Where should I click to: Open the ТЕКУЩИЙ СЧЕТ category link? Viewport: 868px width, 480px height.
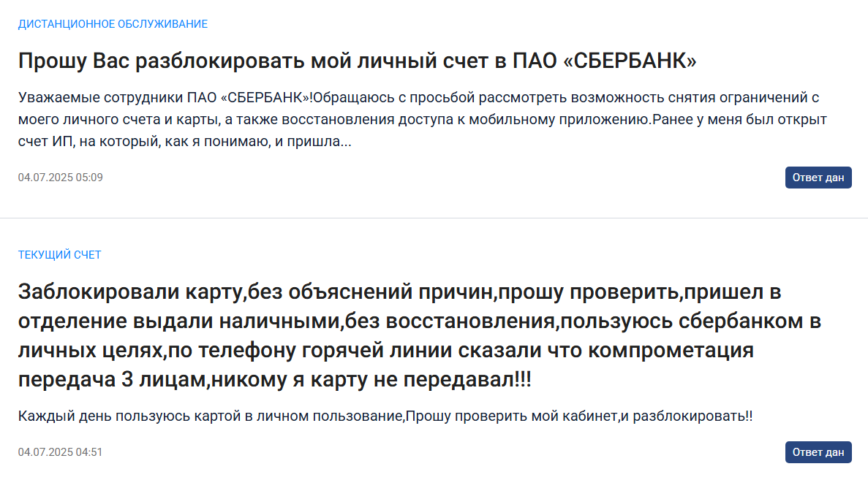click(x=60, y=255)
